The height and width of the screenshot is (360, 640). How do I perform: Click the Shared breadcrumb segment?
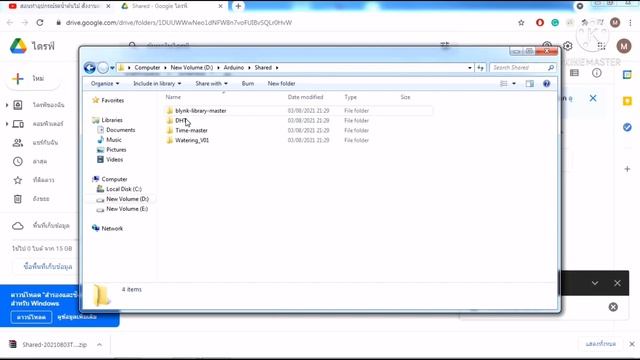coord(263,67)
